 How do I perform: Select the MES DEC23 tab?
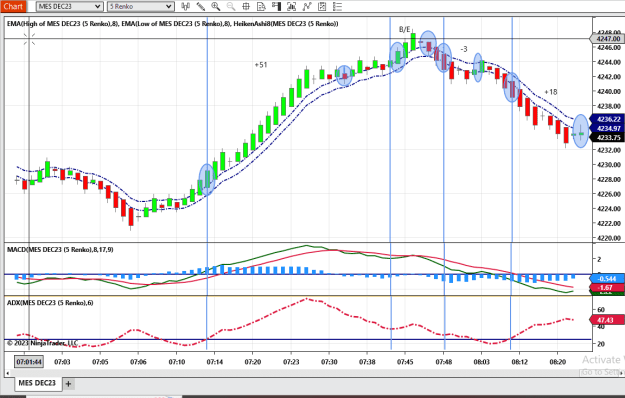(x=37, y=383)
